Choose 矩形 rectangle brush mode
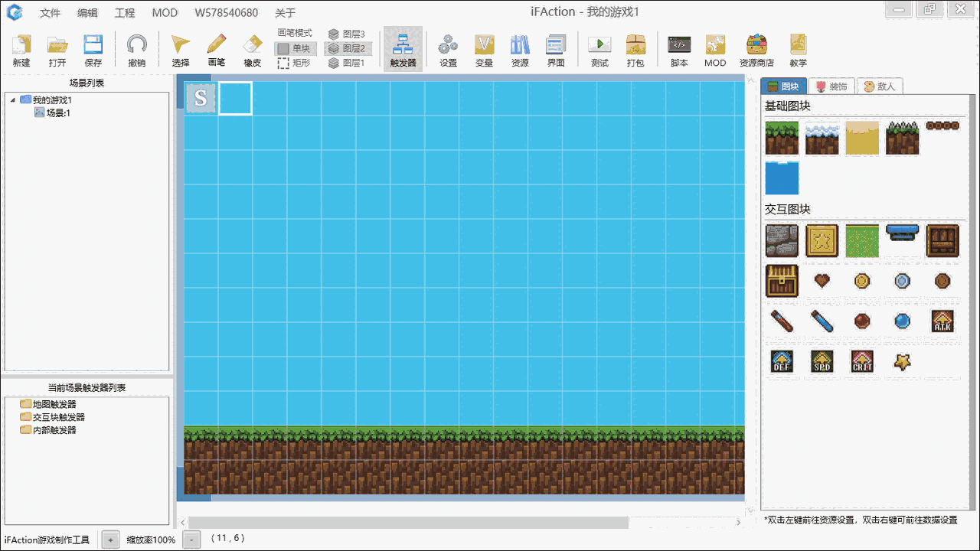980x551 pixels. coord(295,63)
